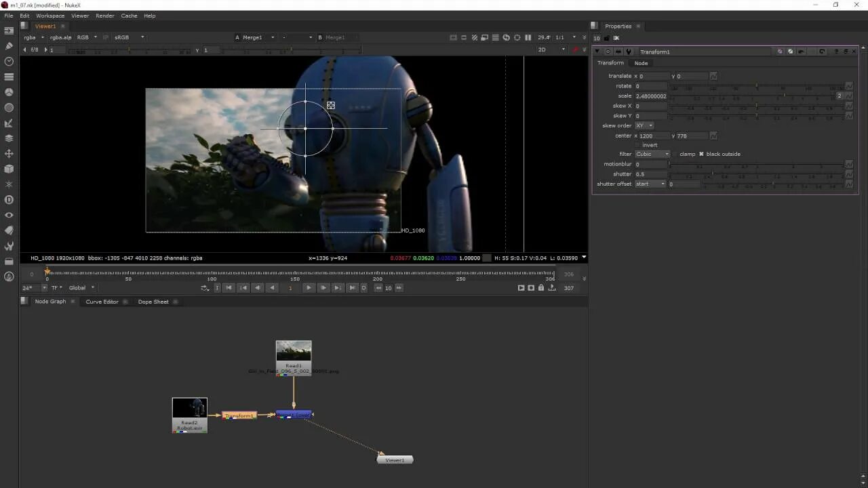Screen dimensions: 868x488
Task: Open the Keyer nodes toolbar icon
Action: click(9, 123)
